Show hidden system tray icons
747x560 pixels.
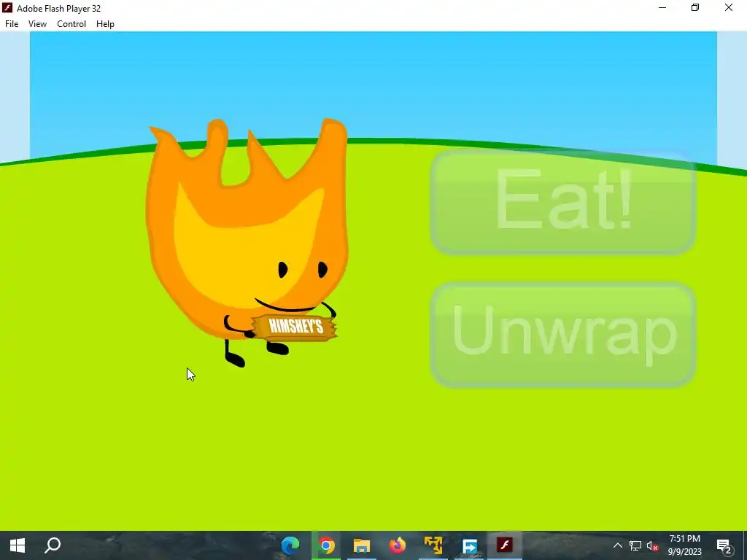tap(617, 545)
